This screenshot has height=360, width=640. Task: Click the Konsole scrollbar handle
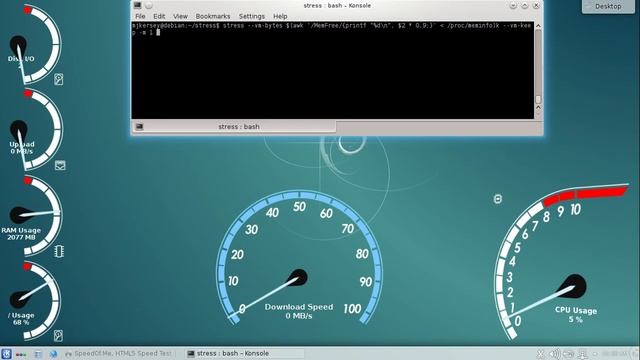pos(538,99)
